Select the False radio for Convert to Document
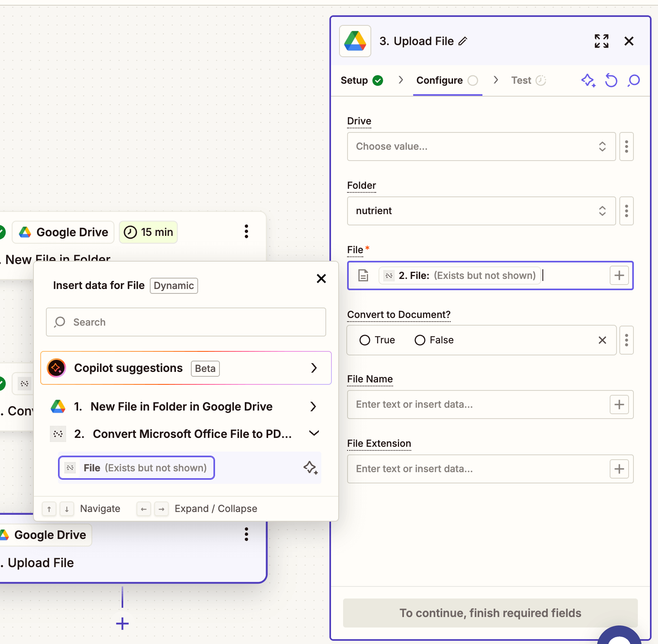The height and width of the screenshot is (644, 658). click(420, 340)
